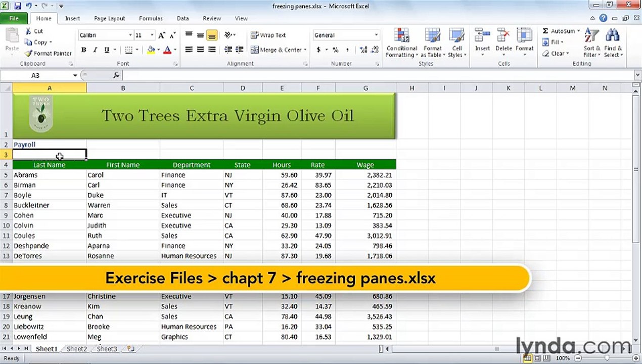This screenshot has width=642, height=364.
Task: Open Format as Table gallery
Action: click(x=432, y=43)
